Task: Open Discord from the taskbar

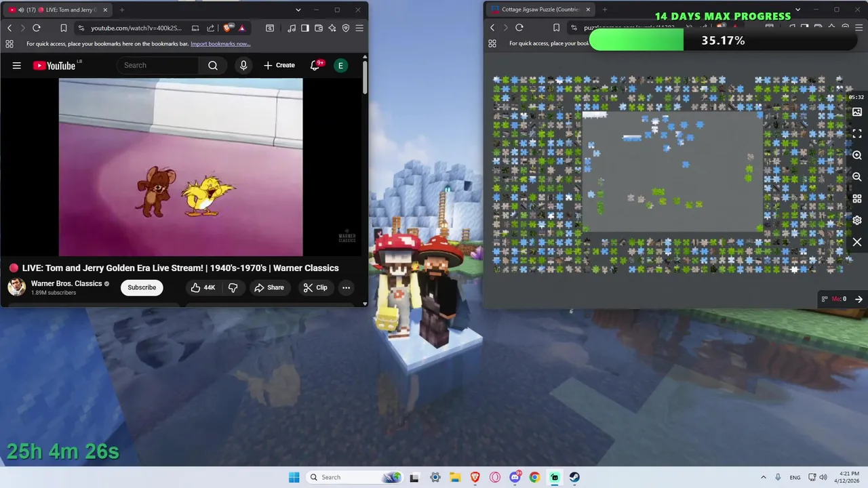Action: [x=515, y=477]
